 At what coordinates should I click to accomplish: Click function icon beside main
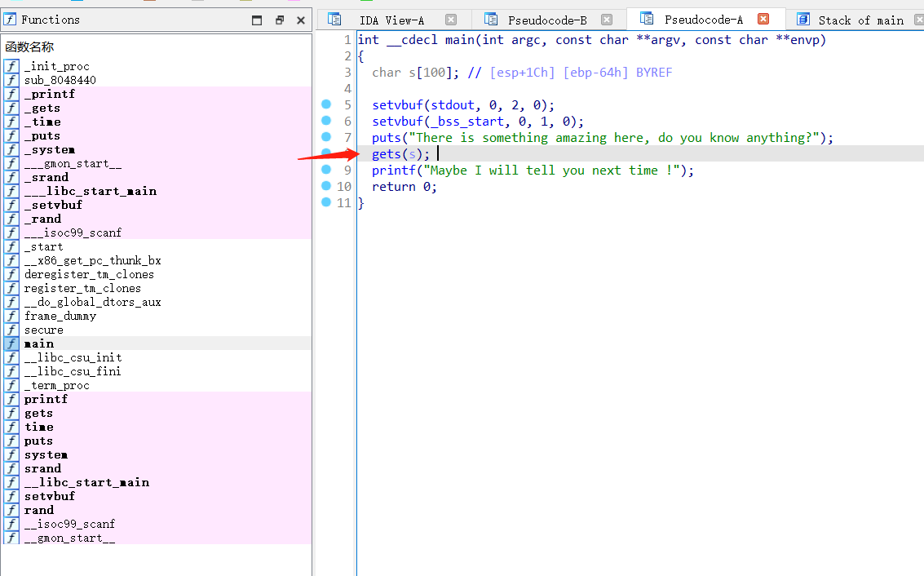point(11,343)
